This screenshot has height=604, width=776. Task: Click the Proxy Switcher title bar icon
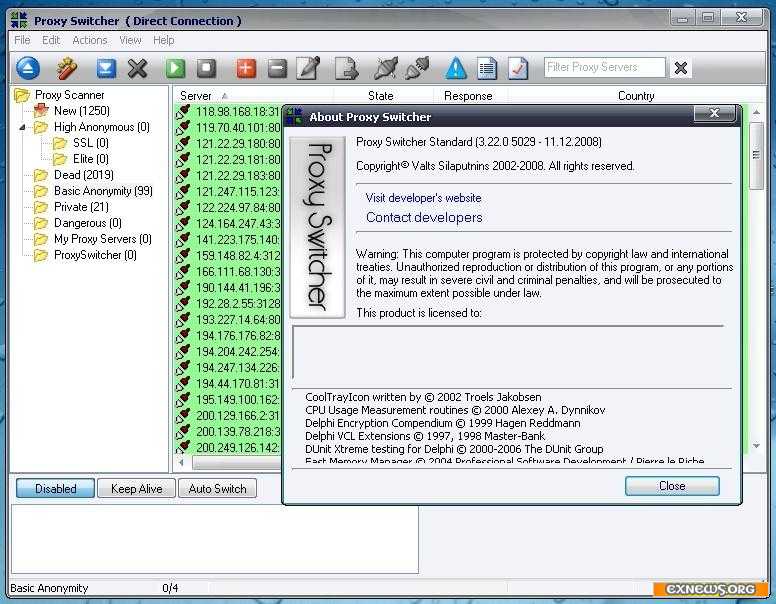tap(19, 20)
